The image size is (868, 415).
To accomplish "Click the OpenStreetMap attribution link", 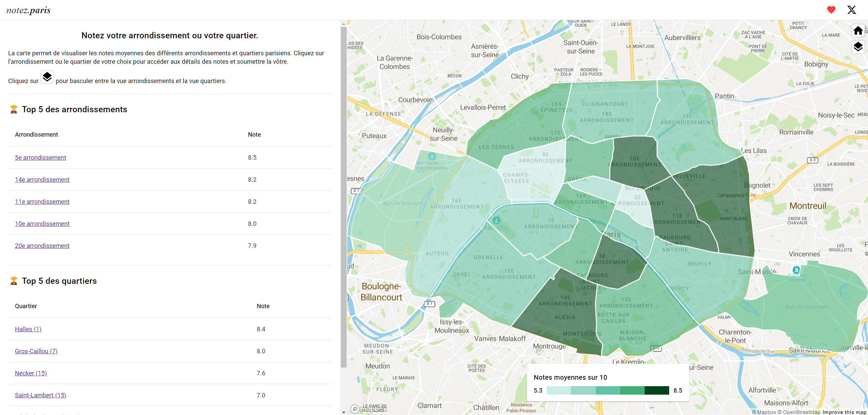I will pos(799,412).
